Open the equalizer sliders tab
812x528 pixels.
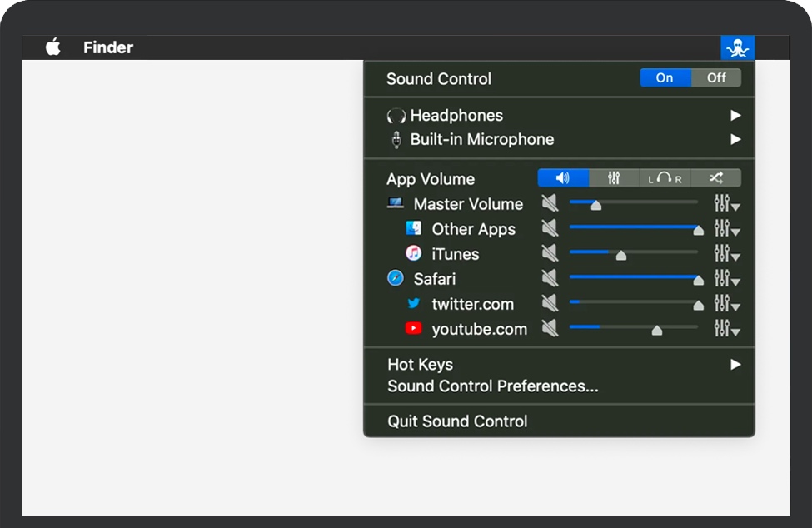(x=613, y=177)
